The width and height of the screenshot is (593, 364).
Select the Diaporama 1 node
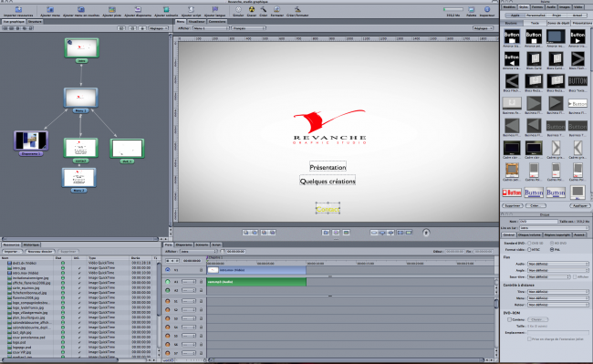pos(31,140)
